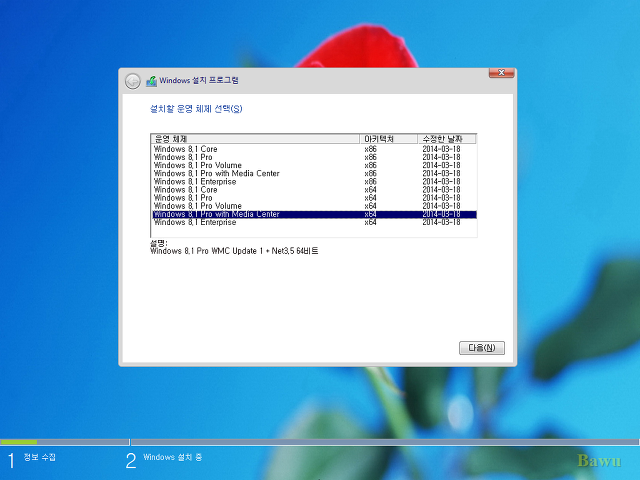Select Windows 8.1 Core x86 row
This screenshot has height=480, width=640.
tap(314, 149)
